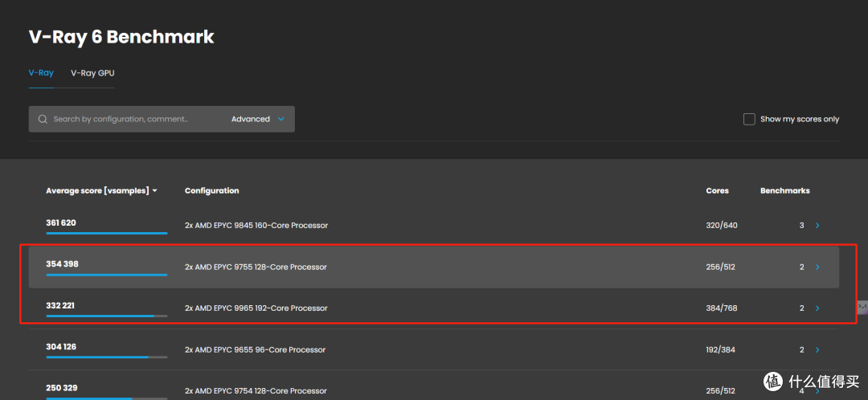Select 2x AMD EPYC 9845 160-Core Processor
This screenshot has height=400, width=868.
pos(256,225)
